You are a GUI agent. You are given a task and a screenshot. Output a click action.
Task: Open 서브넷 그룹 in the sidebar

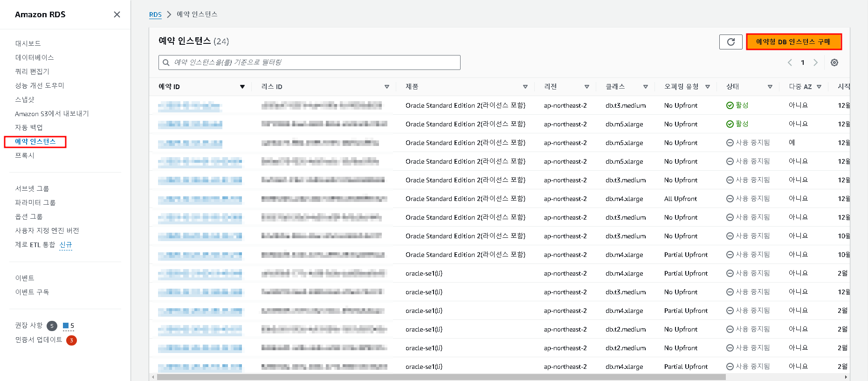click(x=32, y=188)
